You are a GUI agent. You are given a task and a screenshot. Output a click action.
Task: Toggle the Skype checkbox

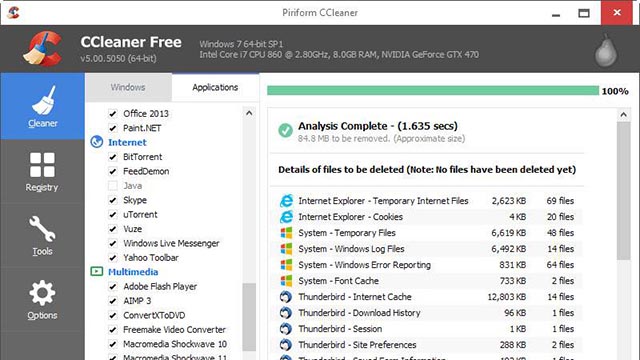[x=113, y=200]
